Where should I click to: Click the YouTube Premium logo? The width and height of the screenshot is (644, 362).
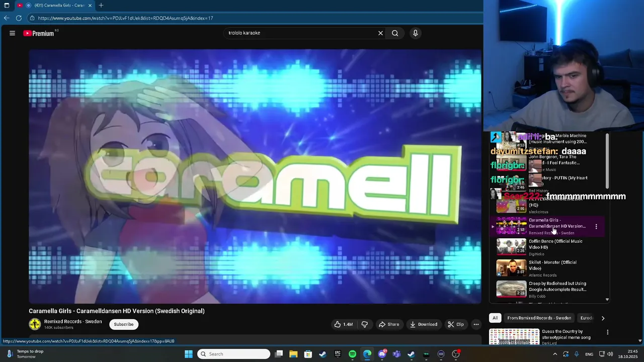coord(39,33)
